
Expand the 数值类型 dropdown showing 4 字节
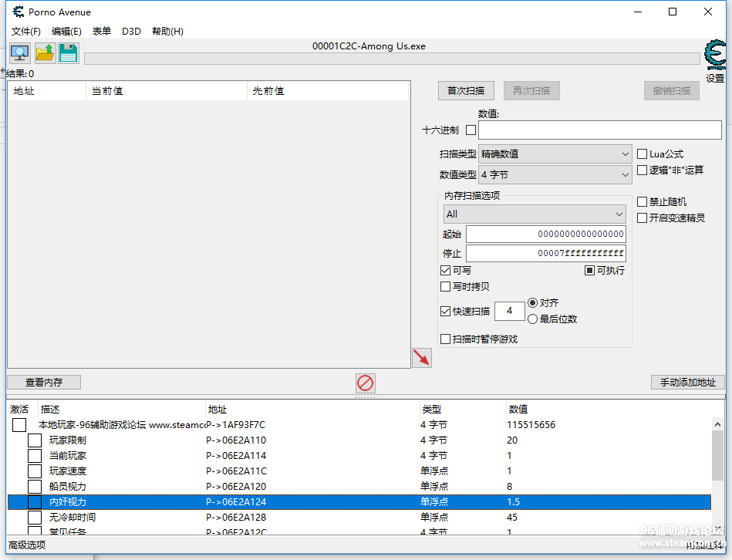click(555, 175)
